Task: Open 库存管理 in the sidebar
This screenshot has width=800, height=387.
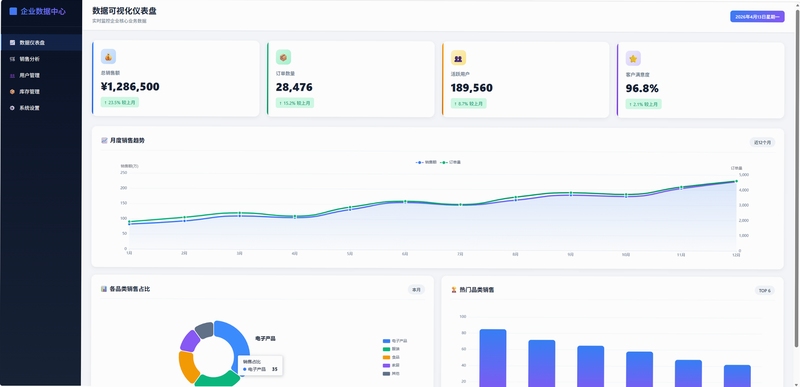Action: coord(41,92)
